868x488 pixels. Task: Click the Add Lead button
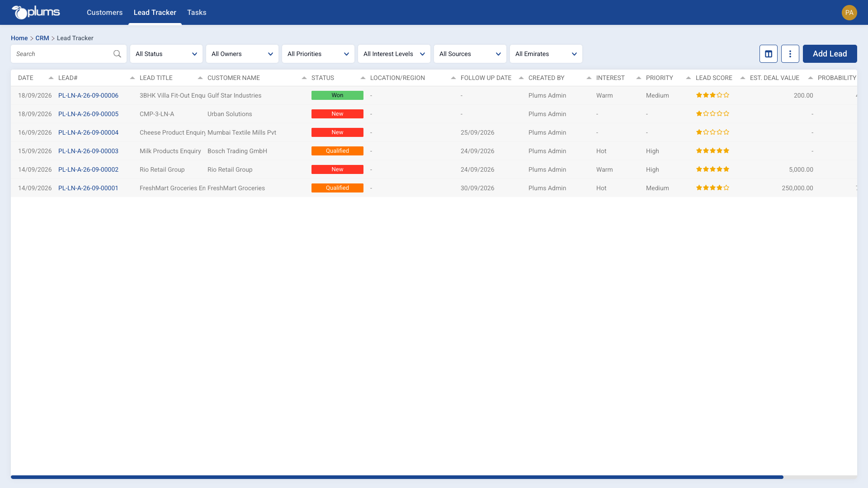pos(830,54)
